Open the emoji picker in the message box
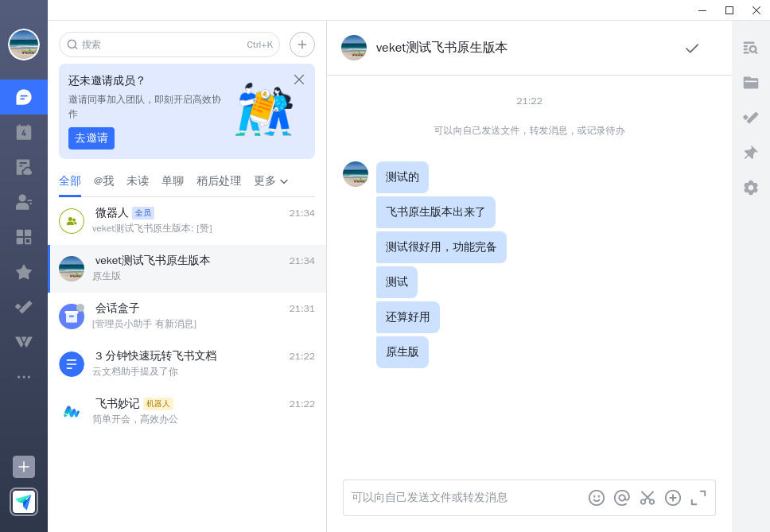The image size is (770, 532). point(596,498)
